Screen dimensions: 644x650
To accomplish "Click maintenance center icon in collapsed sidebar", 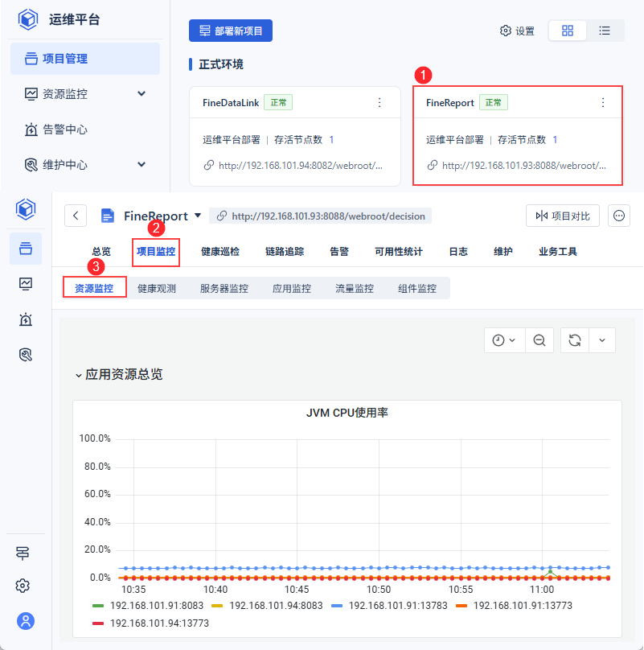I will point(26,355).
